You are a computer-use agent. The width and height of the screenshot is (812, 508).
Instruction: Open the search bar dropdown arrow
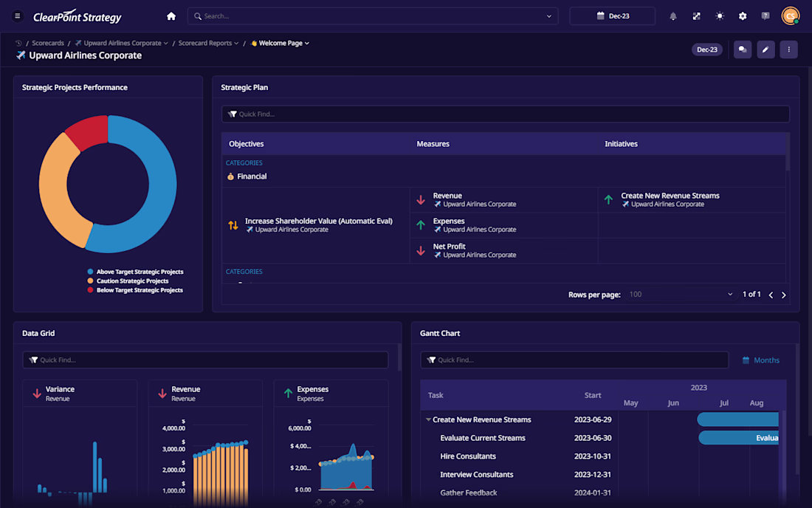(x=549, y=16)
